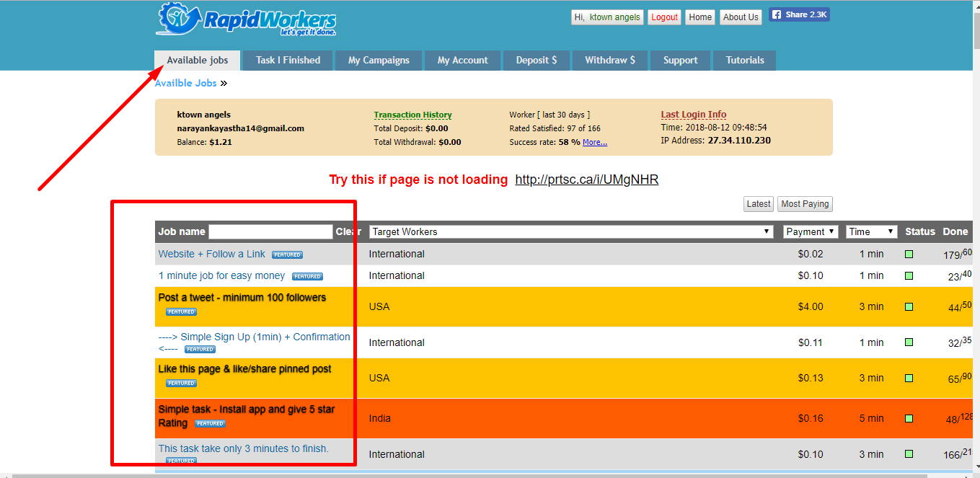Click the Most Paying button
Image resolution: width=980 pixels, height=478 pixels.
(x=804, y=204)
